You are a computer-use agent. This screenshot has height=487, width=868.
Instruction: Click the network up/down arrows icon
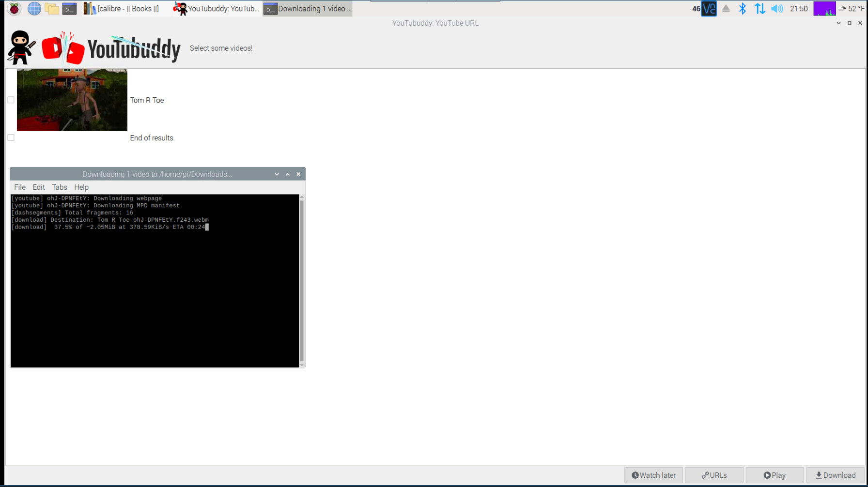[759, 9]
